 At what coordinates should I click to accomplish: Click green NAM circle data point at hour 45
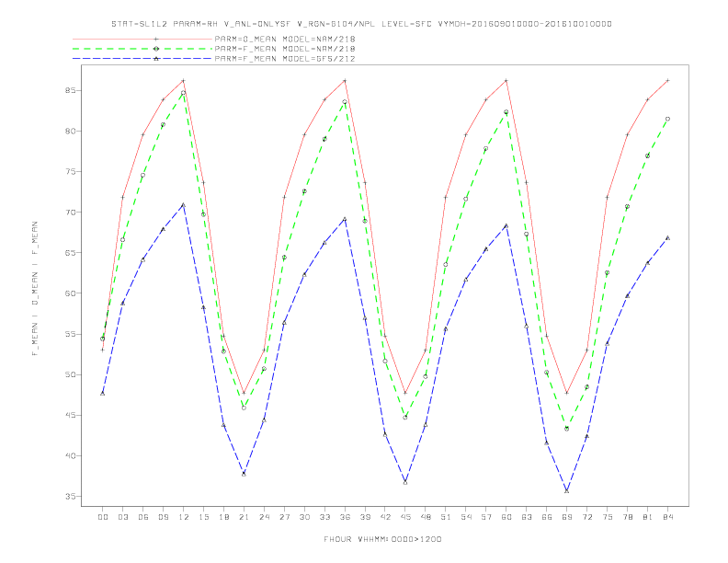(405, 417)
